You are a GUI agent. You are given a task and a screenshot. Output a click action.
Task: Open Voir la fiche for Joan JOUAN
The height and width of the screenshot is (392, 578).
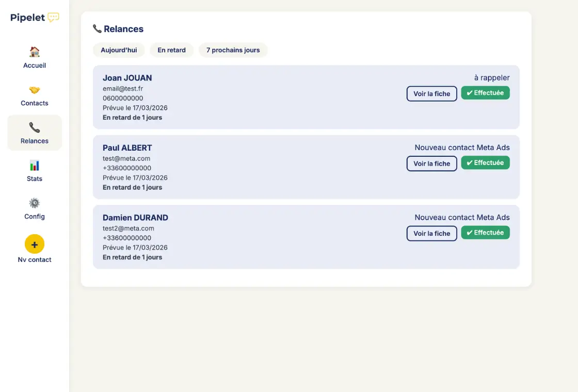pyautogui.click(x=431, y=93)
